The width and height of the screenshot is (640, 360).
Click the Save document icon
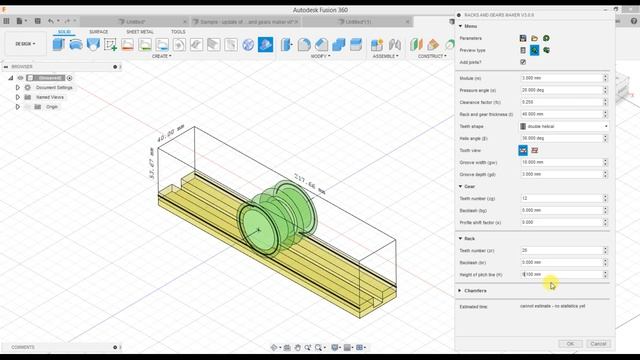[38, 21]
